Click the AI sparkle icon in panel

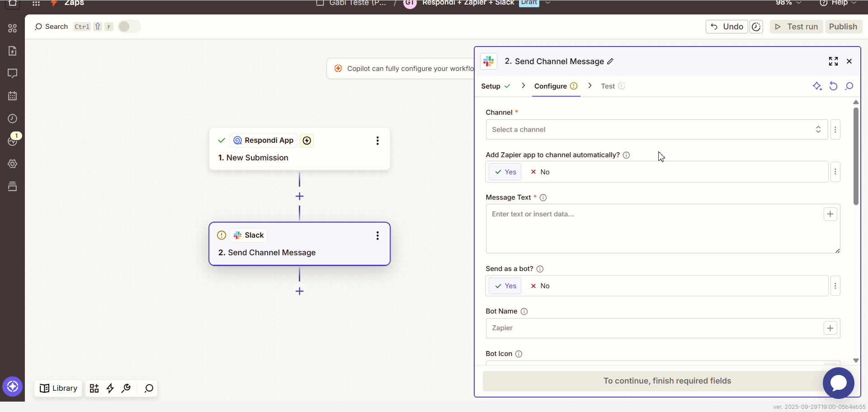(817, 86)
